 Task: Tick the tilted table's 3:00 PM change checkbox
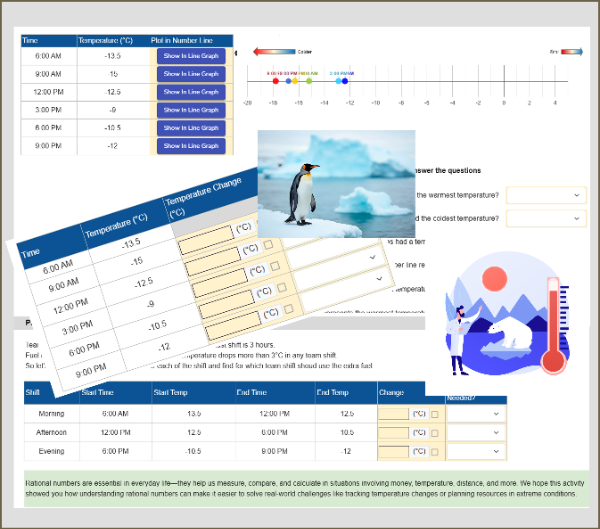click(x=275, y=266)
